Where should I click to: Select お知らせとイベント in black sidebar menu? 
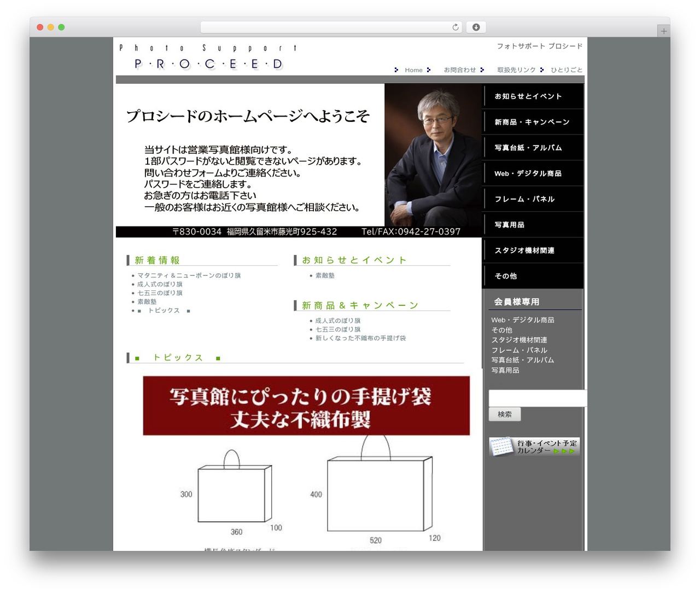pos(533,96)
